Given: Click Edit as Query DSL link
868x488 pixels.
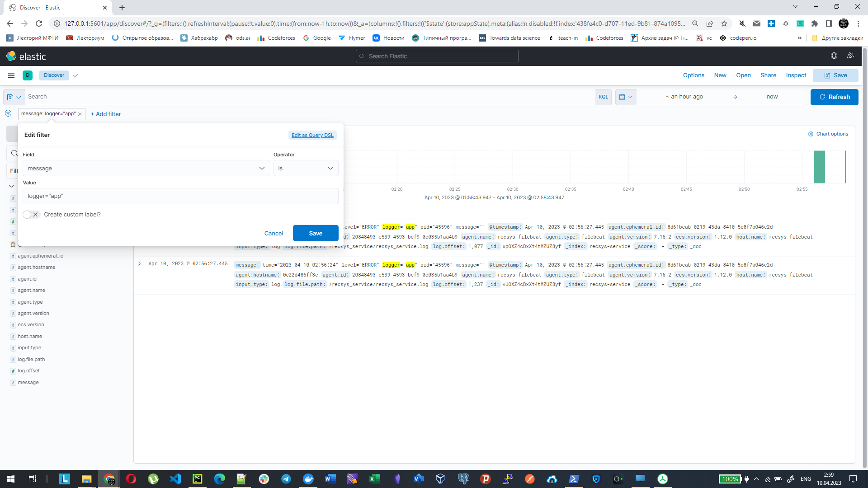Looking at the screenshot, I should pos(312,136).
